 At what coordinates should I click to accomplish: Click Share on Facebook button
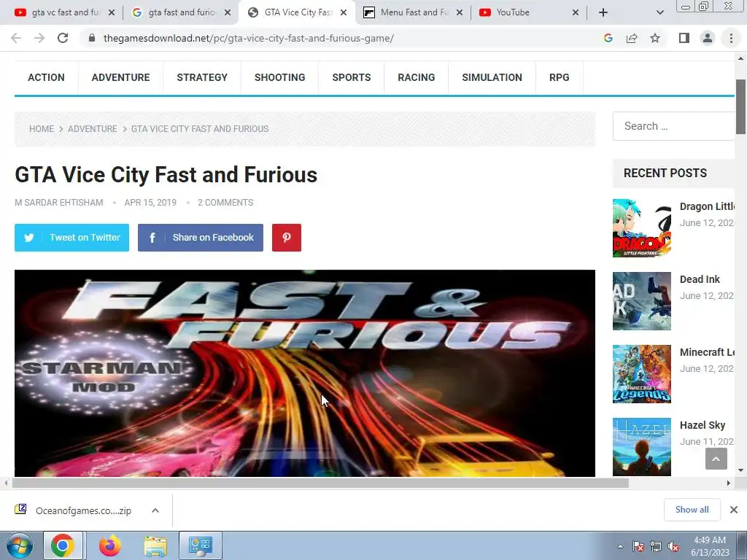tap(201, 238)
